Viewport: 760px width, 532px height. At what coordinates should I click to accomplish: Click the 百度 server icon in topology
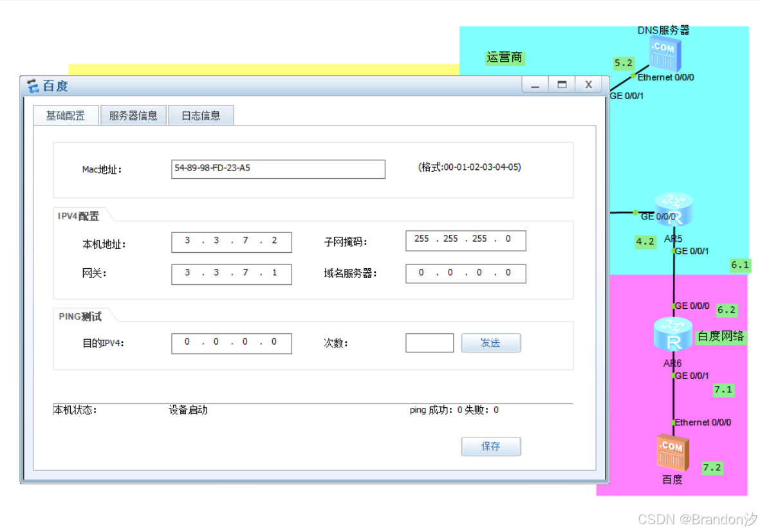tap(672, 454)
